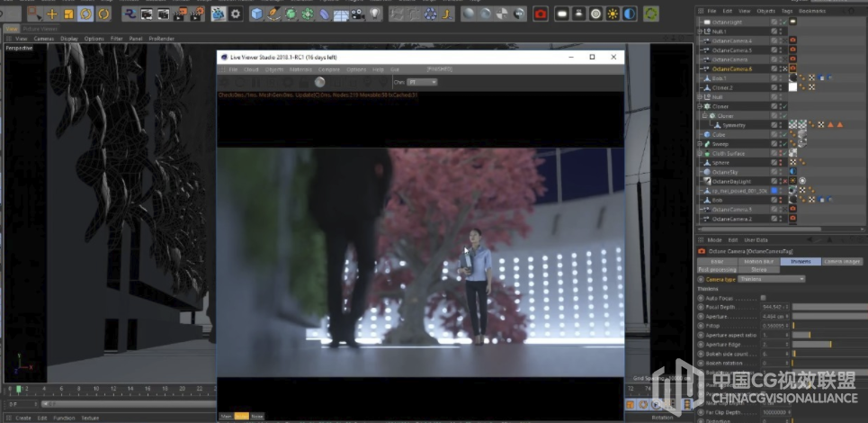Image resolution: width=868 pixels, height=423 pixels.
Task: Click OctaneDayLight sun tag icon
Action: click(792, 181)
